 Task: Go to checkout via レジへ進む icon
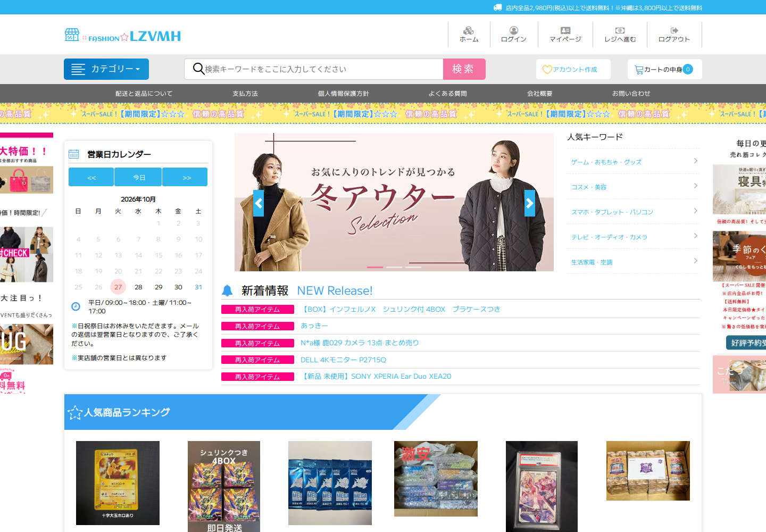(620, 30)
